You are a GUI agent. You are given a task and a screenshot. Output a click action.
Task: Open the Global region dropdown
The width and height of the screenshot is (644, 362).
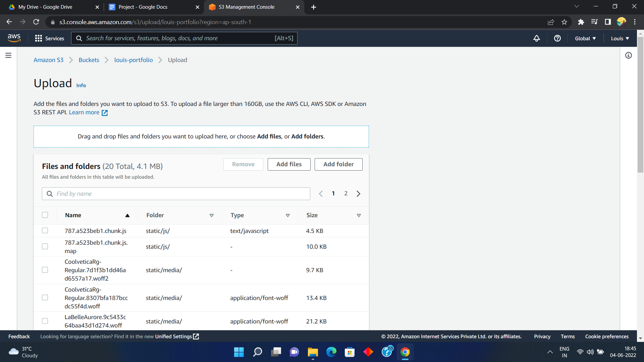coord(585,38)
